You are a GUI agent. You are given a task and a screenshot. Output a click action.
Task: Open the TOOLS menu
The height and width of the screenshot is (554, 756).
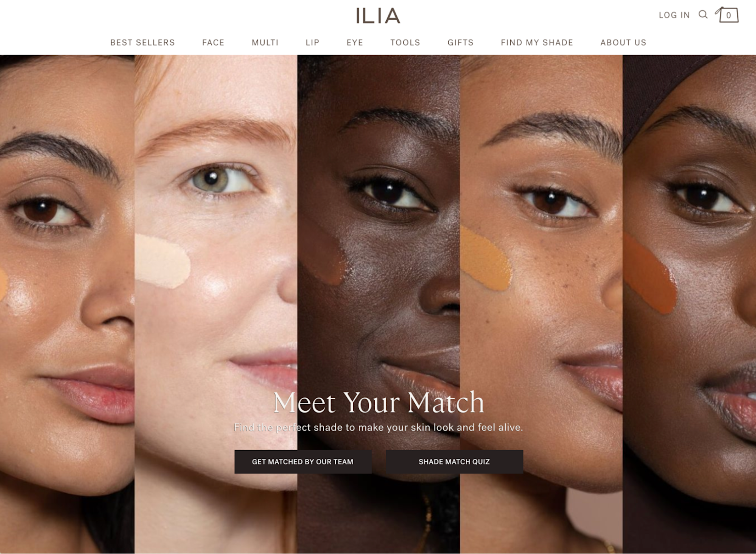tap(405, 42)
